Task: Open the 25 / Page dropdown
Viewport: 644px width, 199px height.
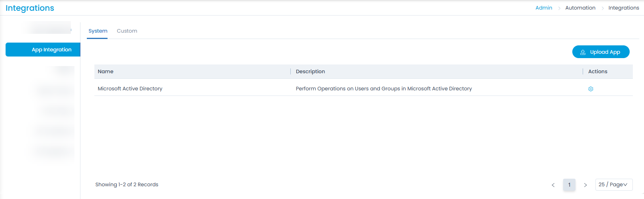Action: click(x=614, y=185)
